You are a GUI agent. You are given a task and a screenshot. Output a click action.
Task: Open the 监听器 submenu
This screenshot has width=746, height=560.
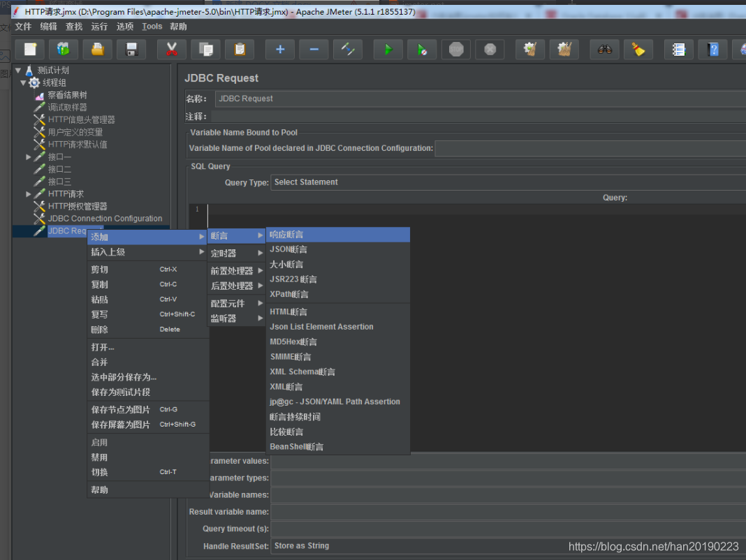tap(237, 319)
